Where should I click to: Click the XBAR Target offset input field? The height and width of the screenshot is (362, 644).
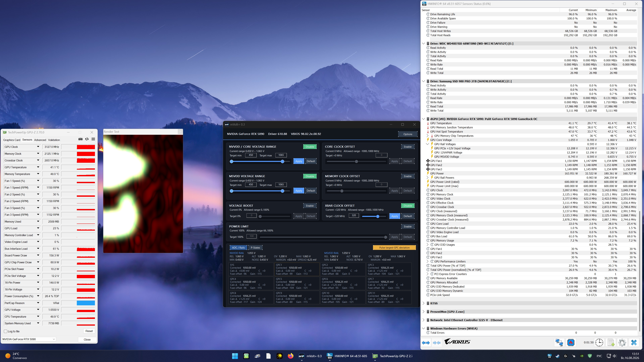point(354,215)
